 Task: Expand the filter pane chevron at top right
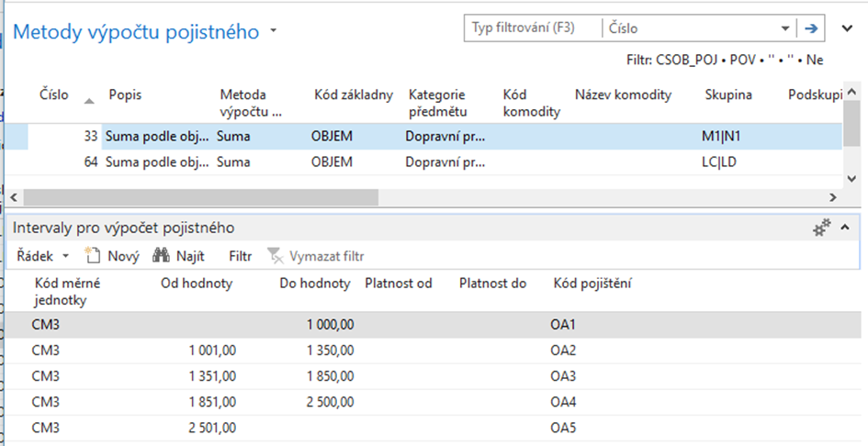(847, 28)
